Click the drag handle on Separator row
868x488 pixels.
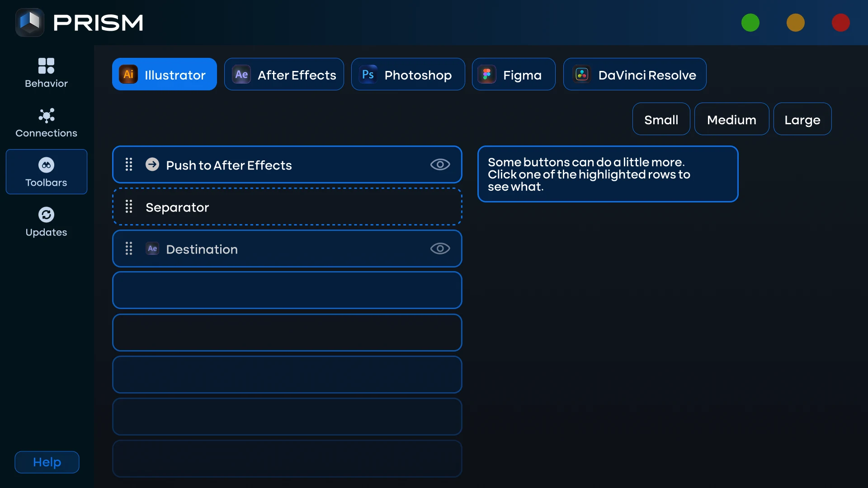point(129,206)
